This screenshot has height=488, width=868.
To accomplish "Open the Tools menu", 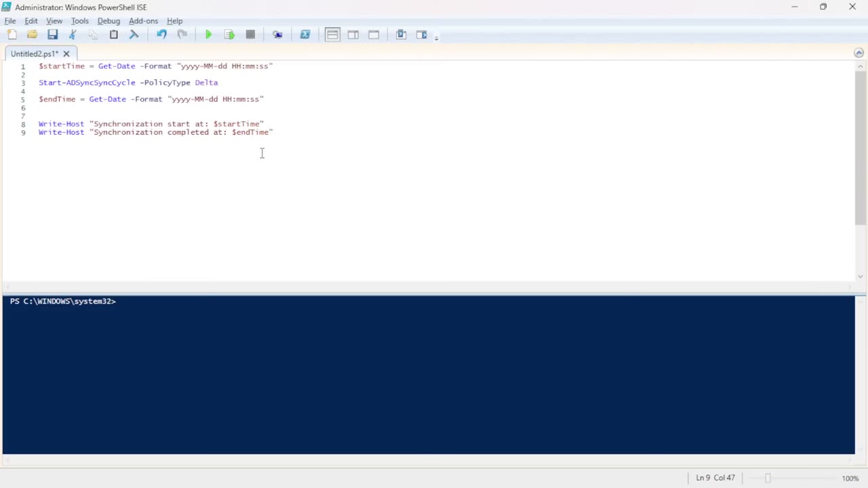I will coord(80,21).
